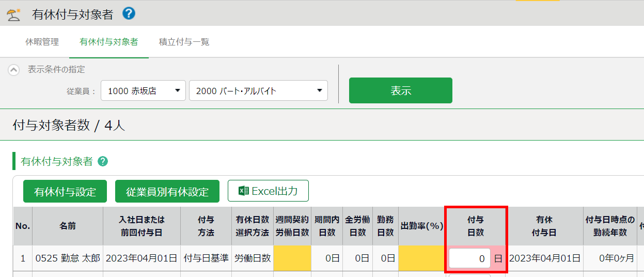Export the list with Excel出力
Image resolution: width=644 pixels, height=277 pixels.
click(x=268, y=191)
